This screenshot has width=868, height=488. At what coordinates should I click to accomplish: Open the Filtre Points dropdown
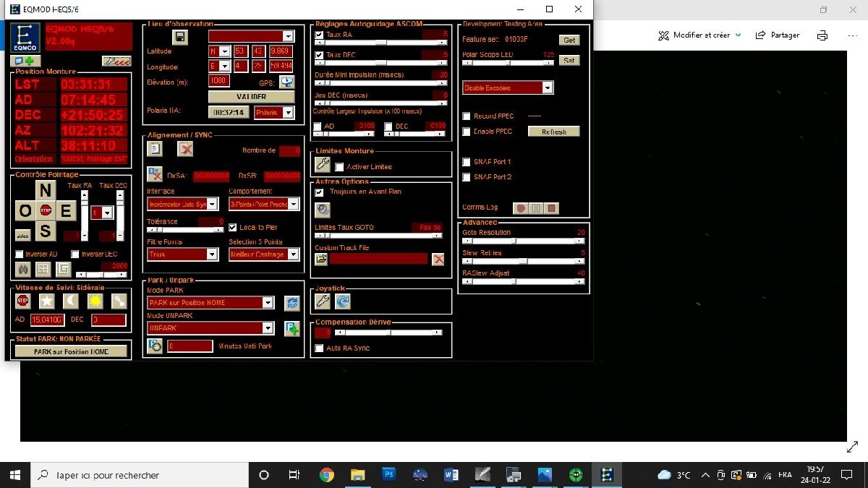point(182,254)
